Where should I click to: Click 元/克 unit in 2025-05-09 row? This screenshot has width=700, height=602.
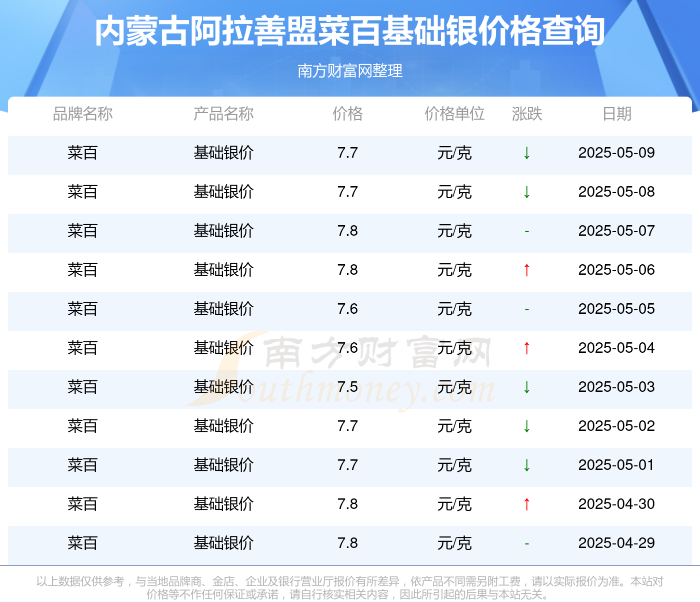point(454,153)
